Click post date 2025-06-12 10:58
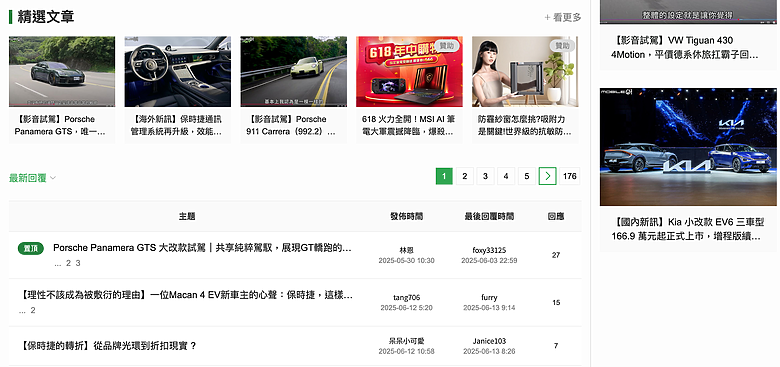This screenshot has height=367, width=780. [406, 352]
